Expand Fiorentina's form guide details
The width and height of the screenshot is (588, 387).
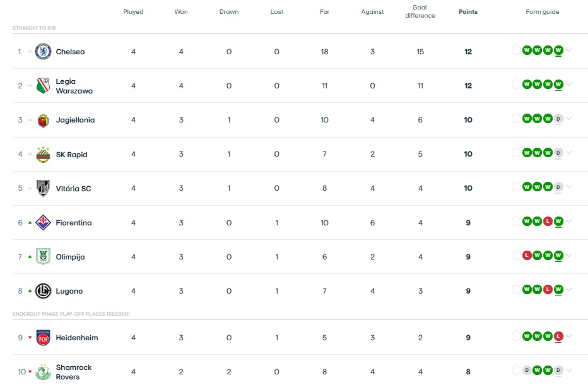click(569, 222)
